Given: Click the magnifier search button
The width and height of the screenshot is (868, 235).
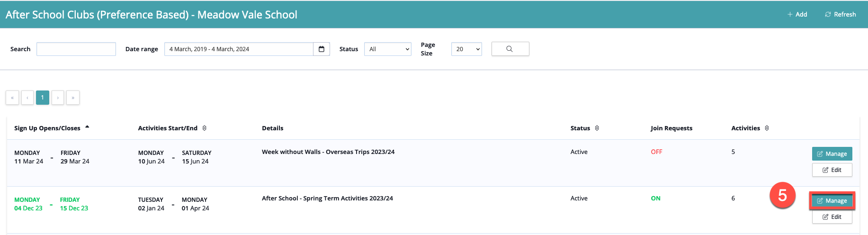Looking at the screenshot, I should pyautogui.click(x=510, y=49).
